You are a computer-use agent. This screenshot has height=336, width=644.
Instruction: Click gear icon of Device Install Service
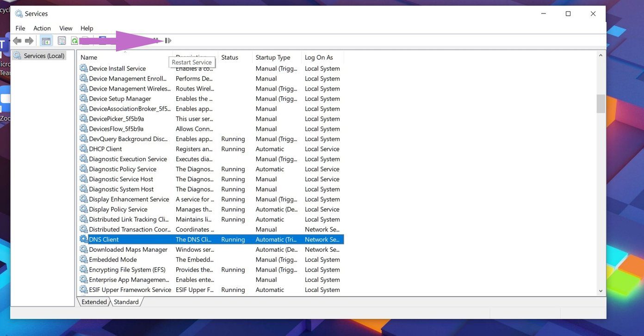tap(83, 68)
